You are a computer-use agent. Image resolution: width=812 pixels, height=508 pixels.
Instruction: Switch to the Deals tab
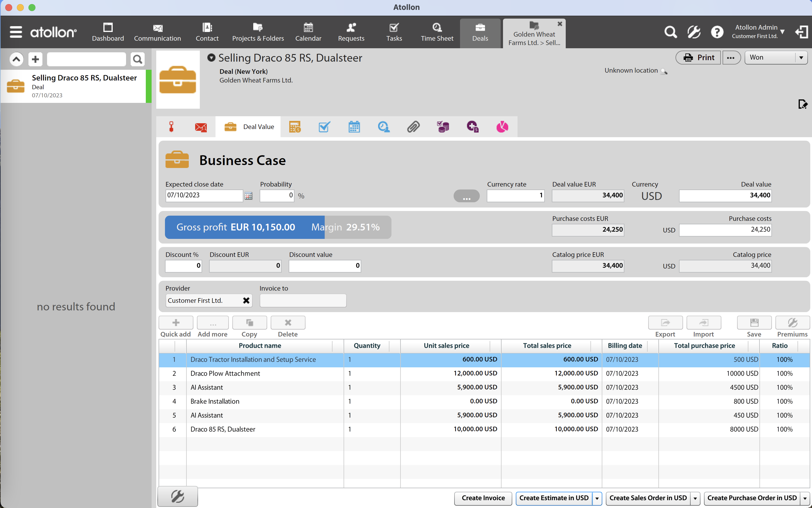(x=480, y=32)
